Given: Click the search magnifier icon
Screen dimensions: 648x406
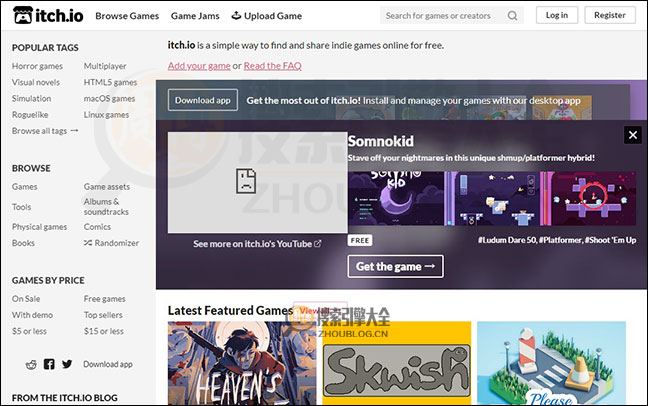Looking at the screenshot, I should 512,16.
